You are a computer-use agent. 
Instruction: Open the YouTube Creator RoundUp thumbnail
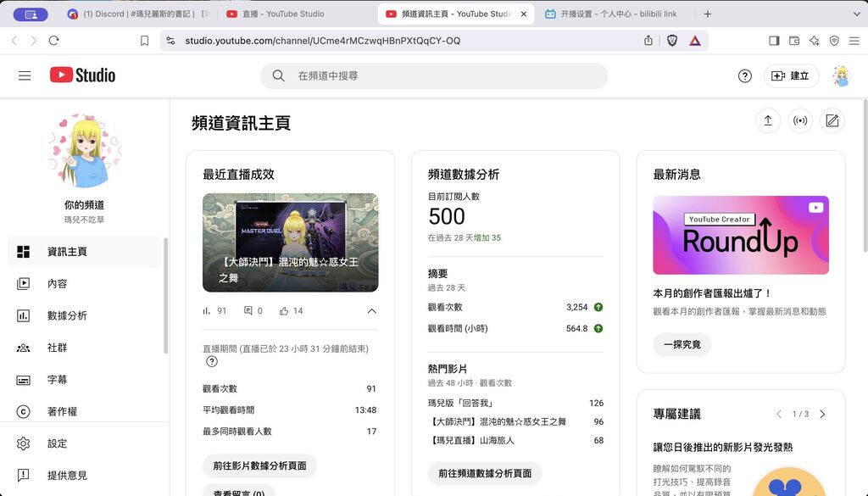[x=741, y=235]
